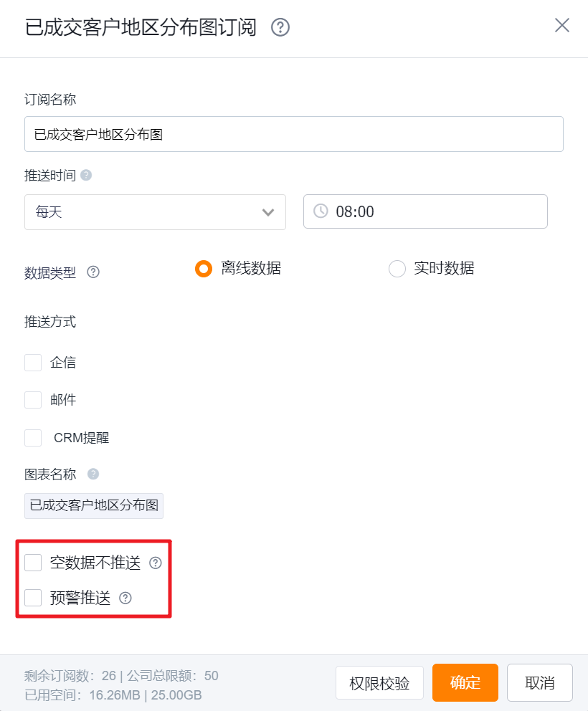Click help icon next to 空数据不推送
This screenshot has height=711, width=588.
click(x=156, y=563)
